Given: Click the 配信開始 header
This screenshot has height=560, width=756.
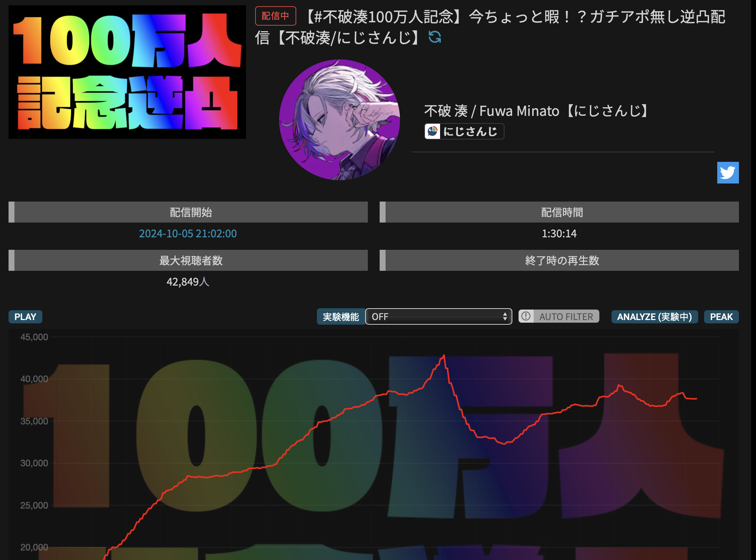Looking at the screenshot, I should [x=188, y=212].
